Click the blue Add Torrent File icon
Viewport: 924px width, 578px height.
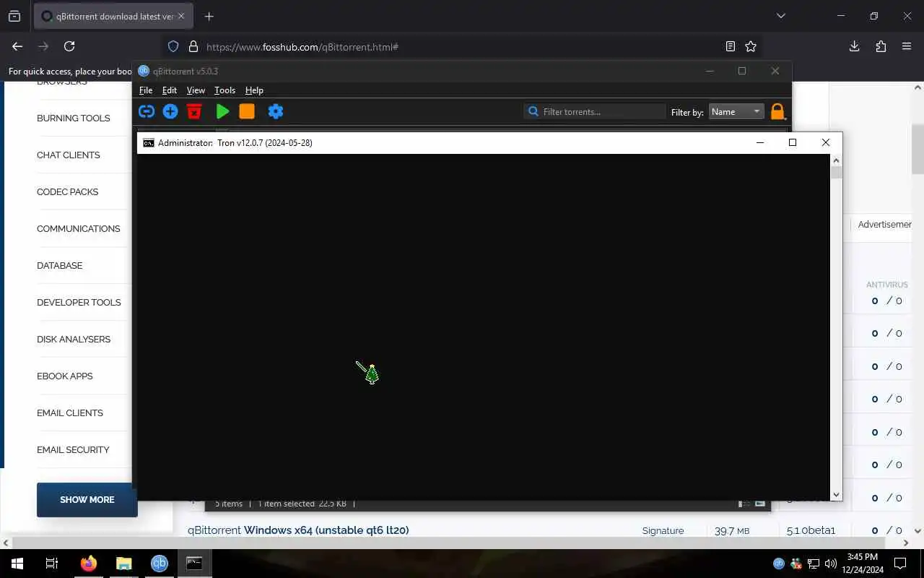tap(170, 111)
